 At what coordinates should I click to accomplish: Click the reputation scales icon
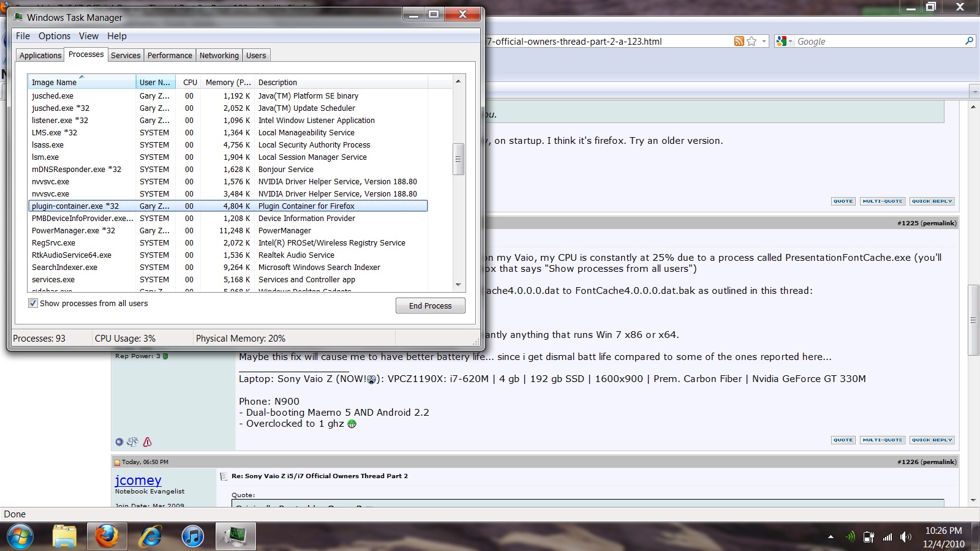pos(132,441)
